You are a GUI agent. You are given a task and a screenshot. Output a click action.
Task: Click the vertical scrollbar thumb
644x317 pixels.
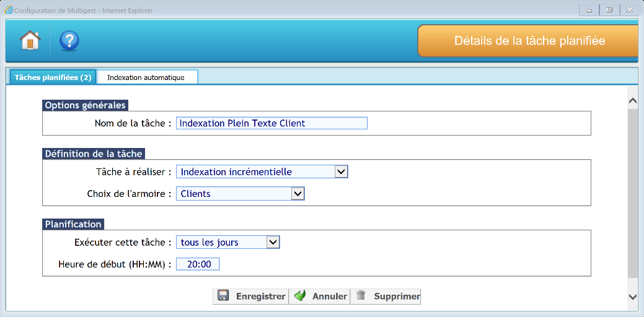click(x=632, y=192)
